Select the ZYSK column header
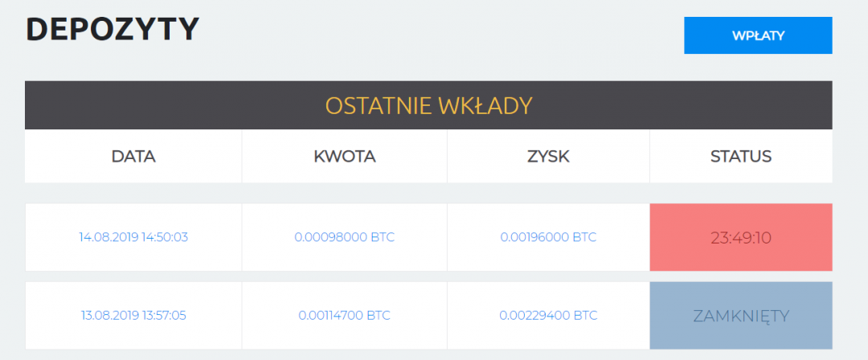Image resolution: width=868 pixels, height=360 pixels. click(548, 157)
